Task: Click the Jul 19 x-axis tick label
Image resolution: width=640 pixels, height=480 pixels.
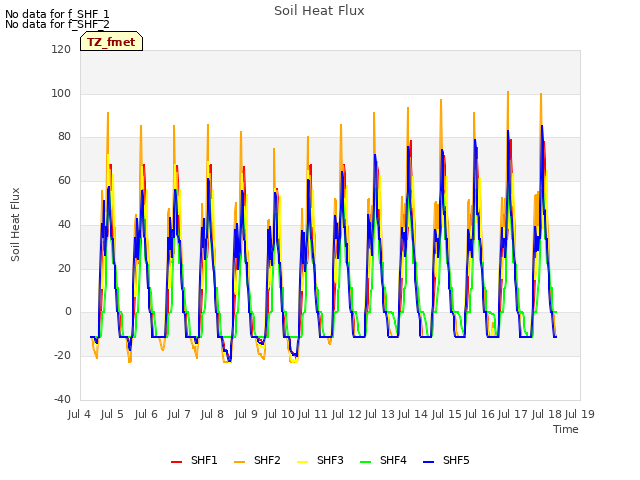Action: point(580,414)
